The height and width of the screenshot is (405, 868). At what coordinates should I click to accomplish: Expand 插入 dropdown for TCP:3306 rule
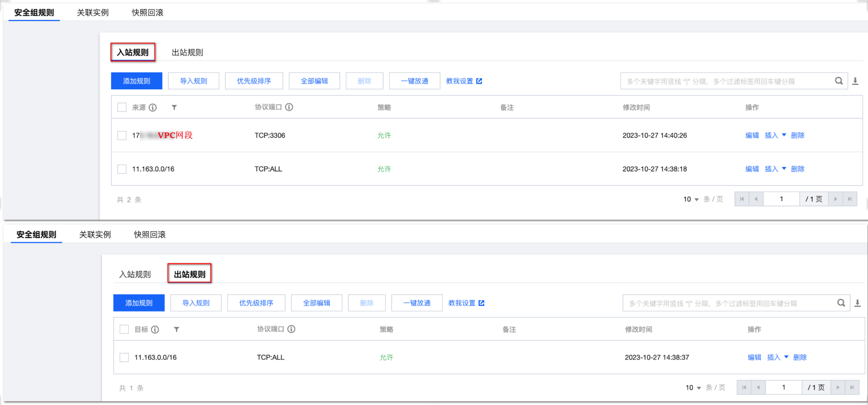pyautogui.click(x=784, y=135)
